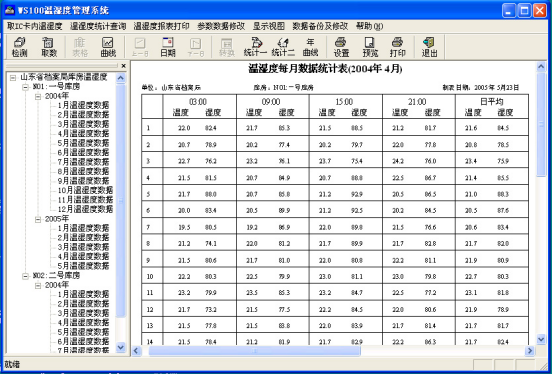Open the 年曲线 yearly chart
The width and height of the screenshot is (552, 374).
tap(310, 47)
